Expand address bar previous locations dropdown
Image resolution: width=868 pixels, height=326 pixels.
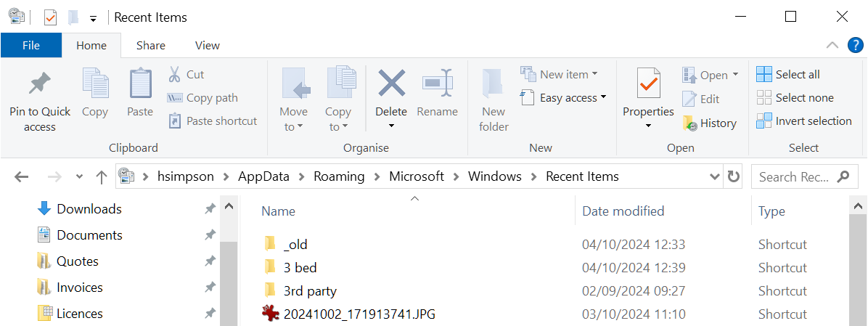tap(715, 177)
